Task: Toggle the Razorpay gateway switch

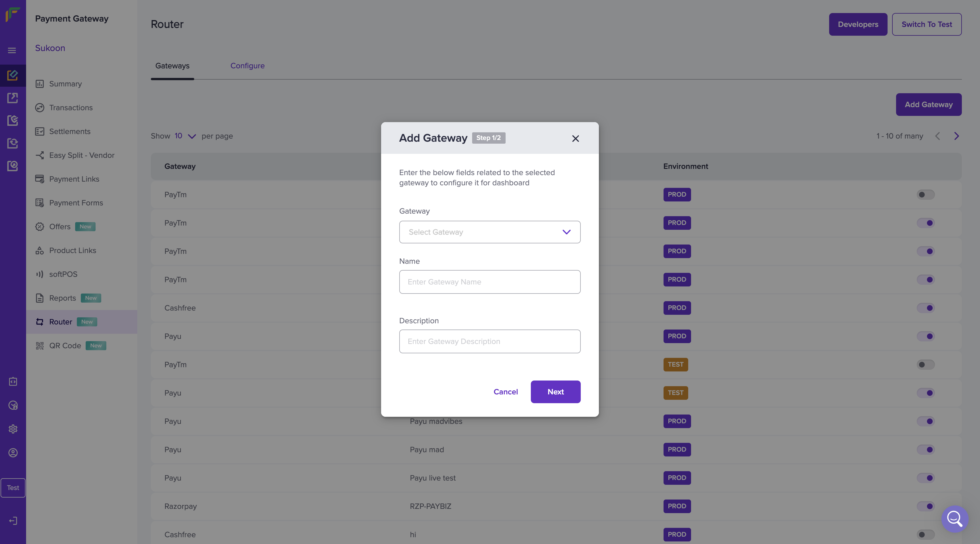Action: pyautogui.click(x=925, y=506)
